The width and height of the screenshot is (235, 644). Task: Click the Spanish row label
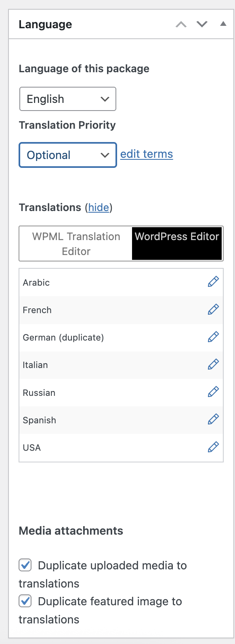point(40,420)
